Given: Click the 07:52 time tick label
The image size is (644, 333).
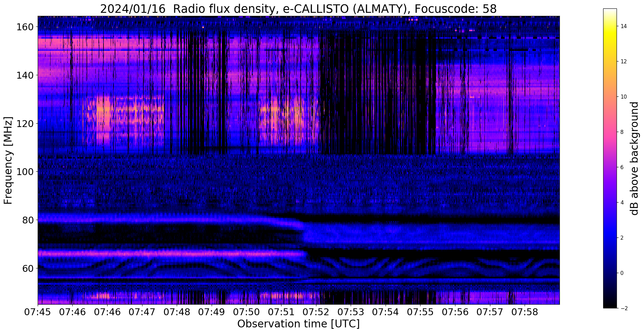Looking at the screenshot, I should click(x=316, y=312).
